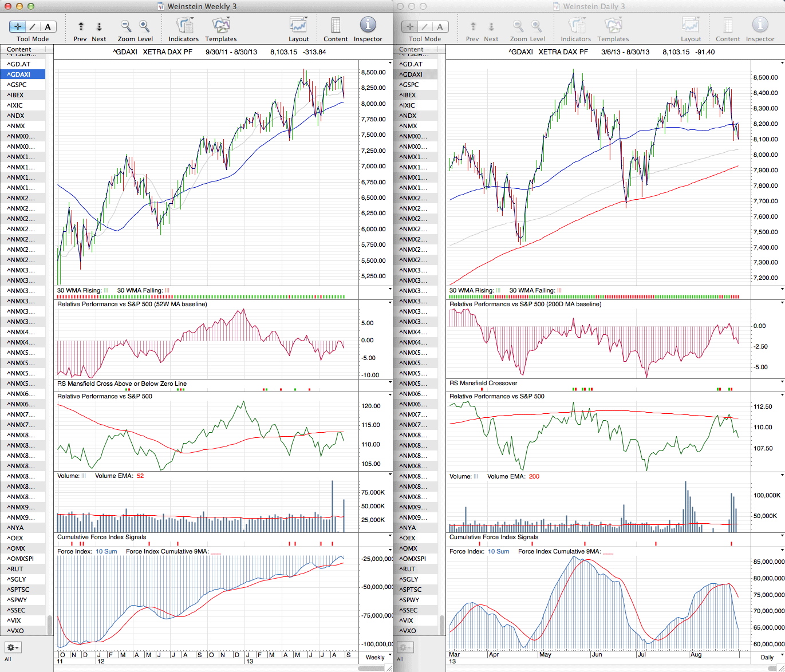This screenshot has width=785, height=672.
Task: Zoom in using the plus magnifier
Action: 144,26
